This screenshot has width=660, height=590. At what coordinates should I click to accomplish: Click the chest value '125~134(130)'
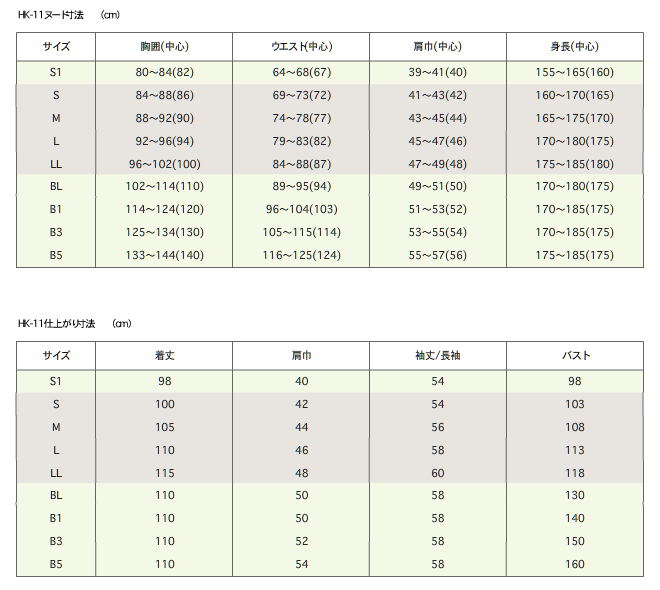[165, 232]
